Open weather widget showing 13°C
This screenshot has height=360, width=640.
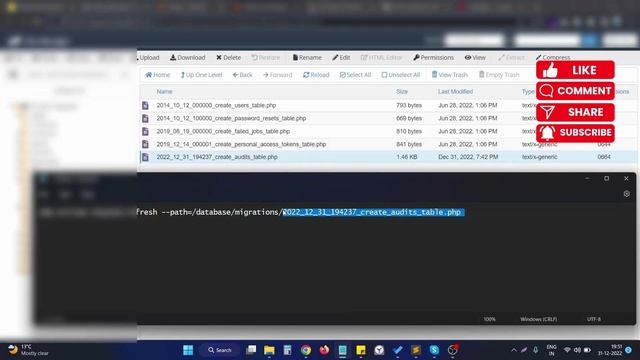point(28,350)
